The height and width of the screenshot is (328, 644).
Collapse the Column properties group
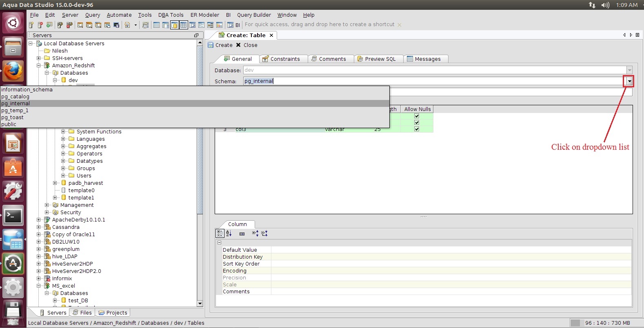tap(219, 243)
